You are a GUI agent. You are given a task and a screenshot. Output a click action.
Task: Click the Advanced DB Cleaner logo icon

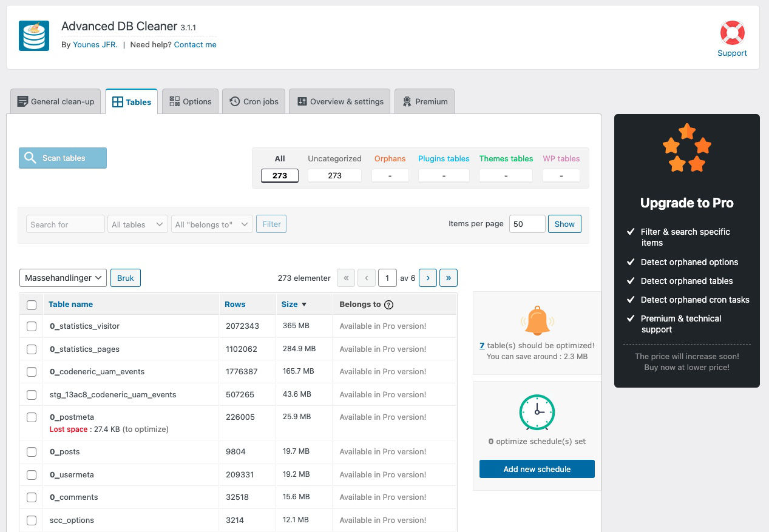pos(34,36)
